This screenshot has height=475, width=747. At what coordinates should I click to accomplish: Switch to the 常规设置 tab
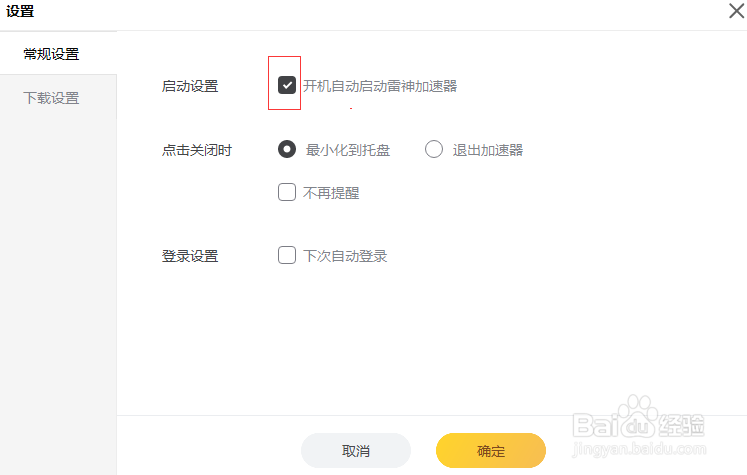[x=52, y=54]
